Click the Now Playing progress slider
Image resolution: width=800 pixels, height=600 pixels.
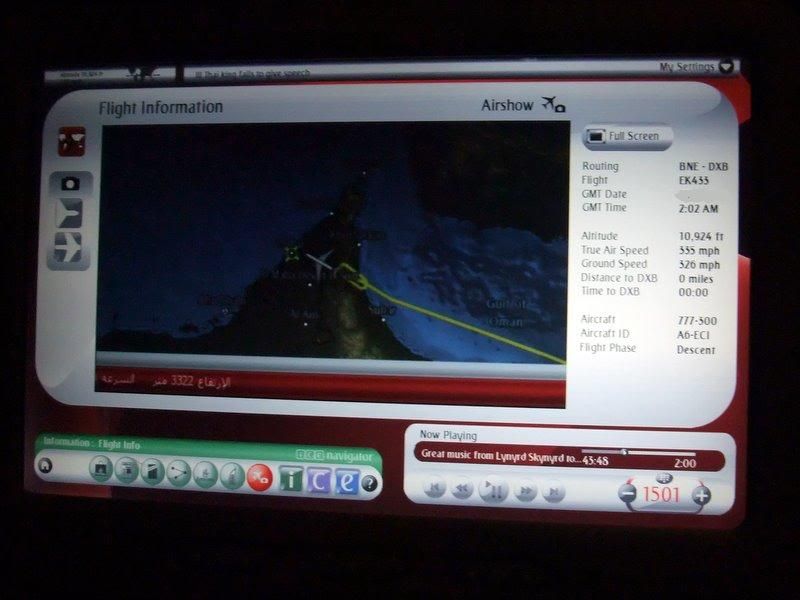click(638, 453)
